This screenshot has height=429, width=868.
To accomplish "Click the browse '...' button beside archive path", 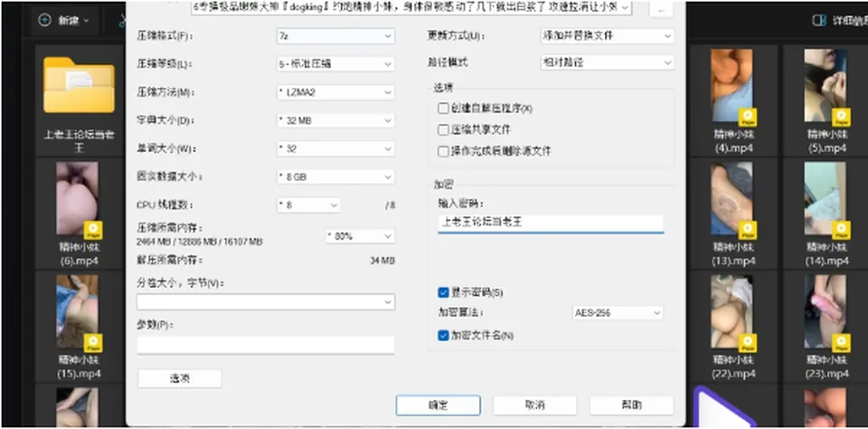I will point(661,9).
